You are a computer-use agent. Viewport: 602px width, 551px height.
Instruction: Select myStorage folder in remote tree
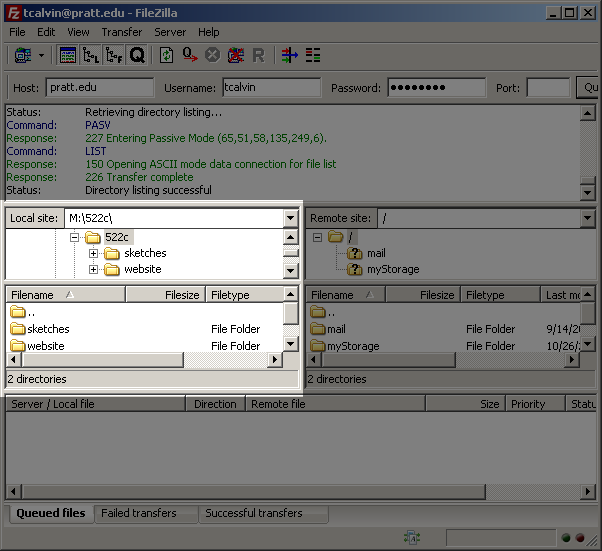pos(393,270)
